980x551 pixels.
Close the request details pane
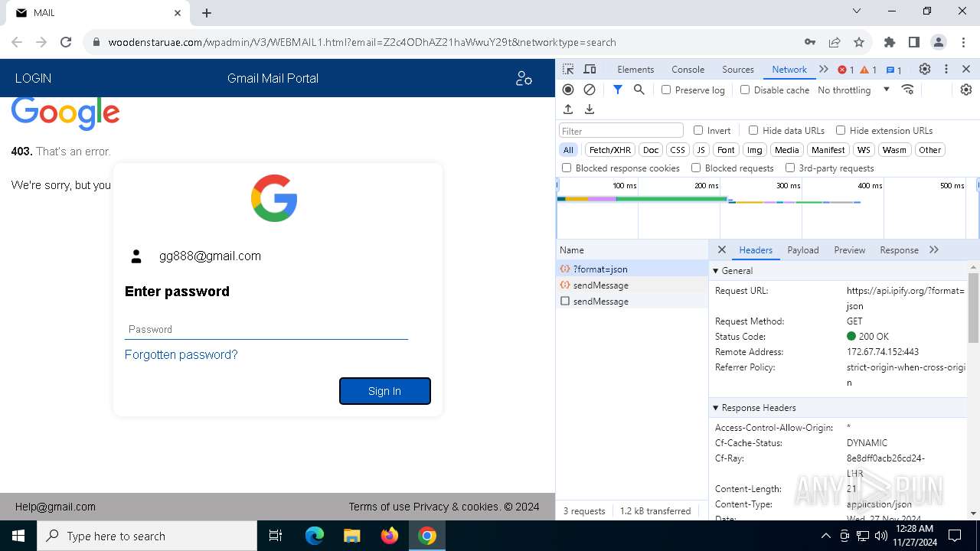[x=722, y=249]
